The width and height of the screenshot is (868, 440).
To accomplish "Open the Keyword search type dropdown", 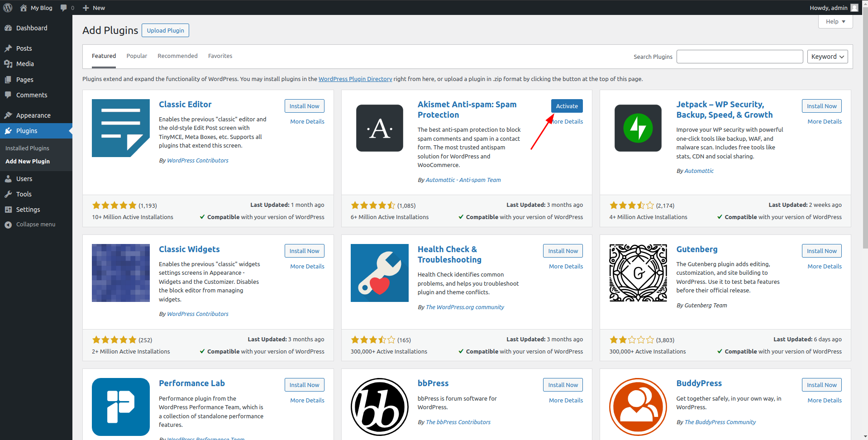I will tap(827, 57).
